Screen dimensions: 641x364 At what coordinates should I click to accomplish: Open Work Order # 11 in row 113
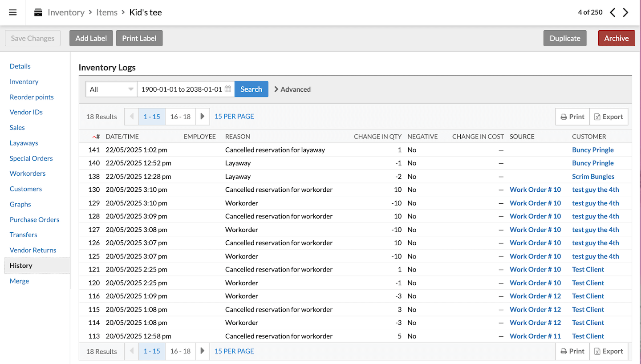[x=535, y=336]
